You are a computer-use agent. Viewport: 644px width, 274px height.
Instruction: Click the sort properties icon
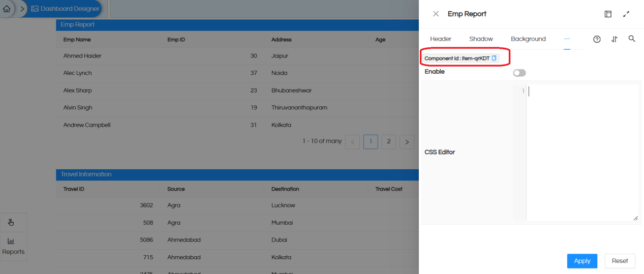click(615, 39)
